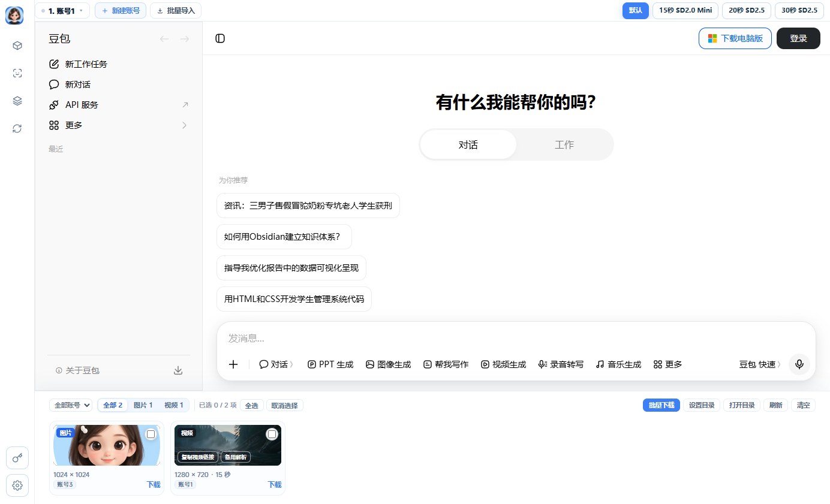Expand the 对话 mode selector in the message toolbar
830x504 pixels.
(276, 364)
